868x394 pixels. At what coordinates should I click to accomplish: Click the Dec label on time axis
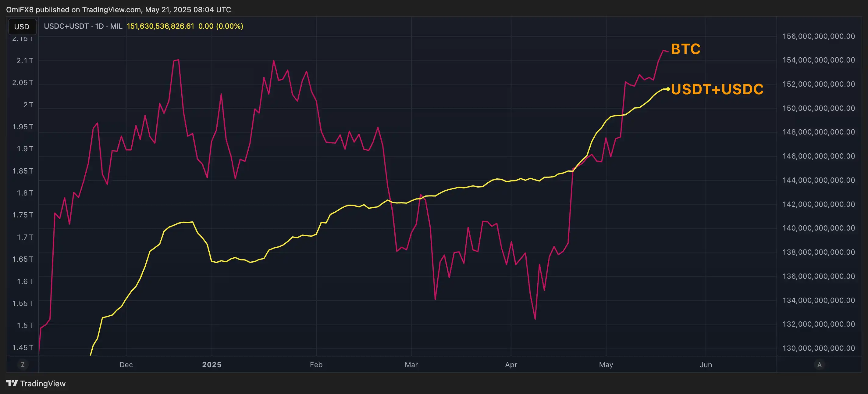[x=126, y=365]
